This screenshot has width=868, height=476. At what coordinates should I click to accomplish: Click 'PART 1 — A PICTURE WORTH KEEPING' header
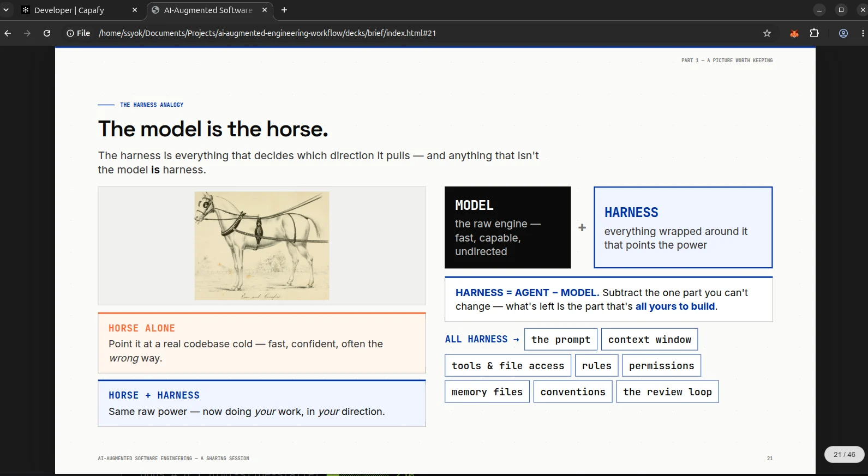(727, 61)
